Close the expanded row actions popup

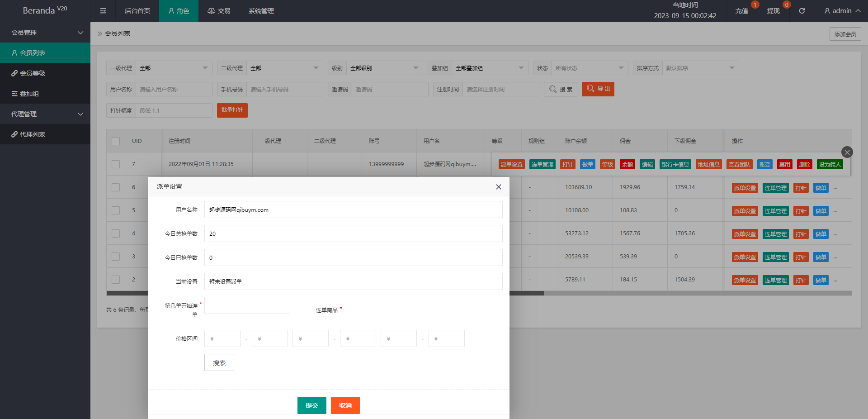(847, 152)
